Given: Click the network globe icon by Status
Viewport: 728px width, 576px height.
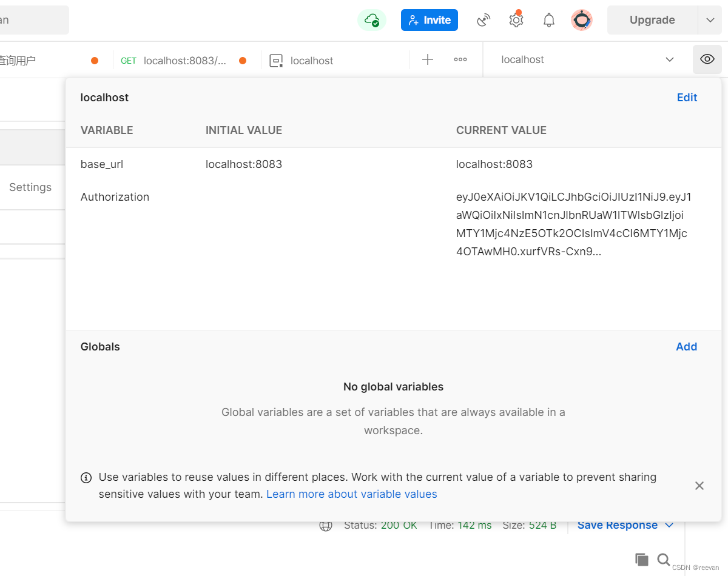Looking at the screenshot, I should (326, 525).
